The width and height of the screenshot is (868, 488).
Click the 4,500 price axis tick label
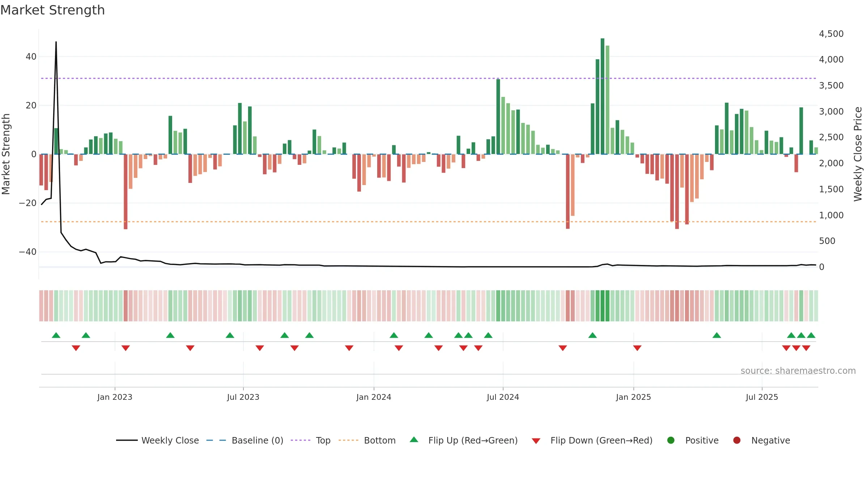coord(831,34)
